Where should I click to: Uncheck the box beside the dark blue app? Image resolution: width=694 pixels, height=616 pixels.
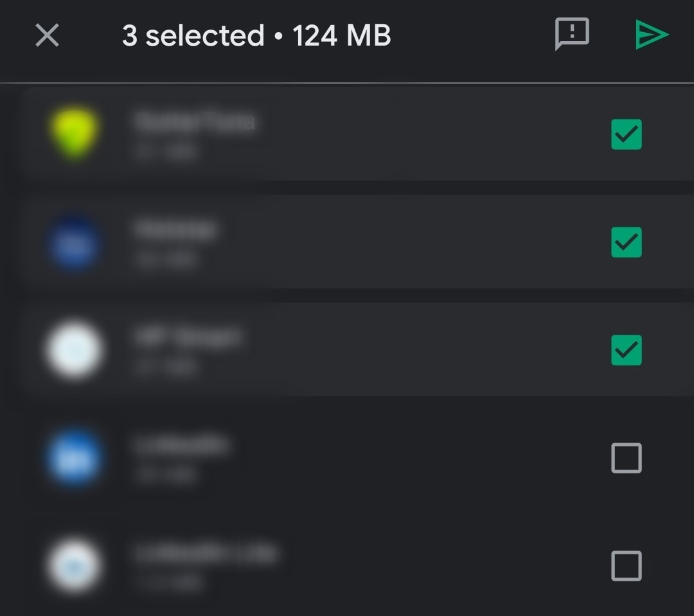[626, 242]
